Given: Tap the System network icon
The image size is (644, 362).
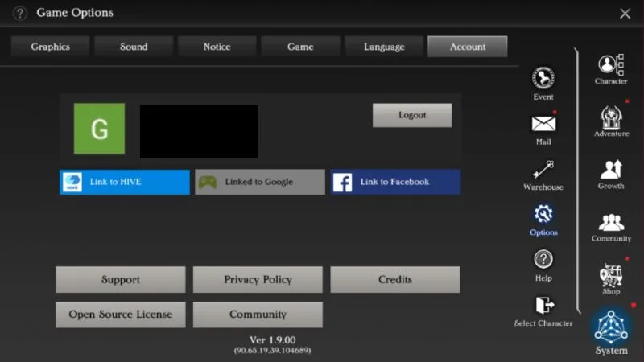Looking at the screenshot, I should click(611, 327).
